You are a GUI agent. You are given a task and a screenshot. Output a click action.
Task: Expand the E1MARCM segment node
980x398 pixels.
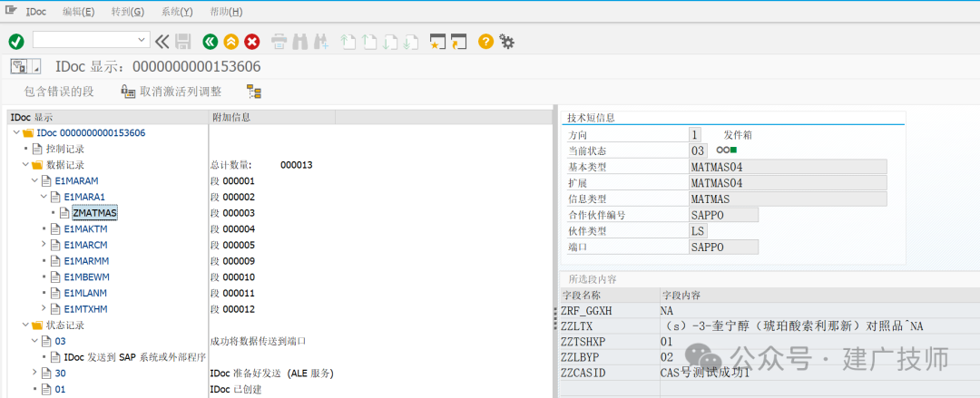point(44,245)
